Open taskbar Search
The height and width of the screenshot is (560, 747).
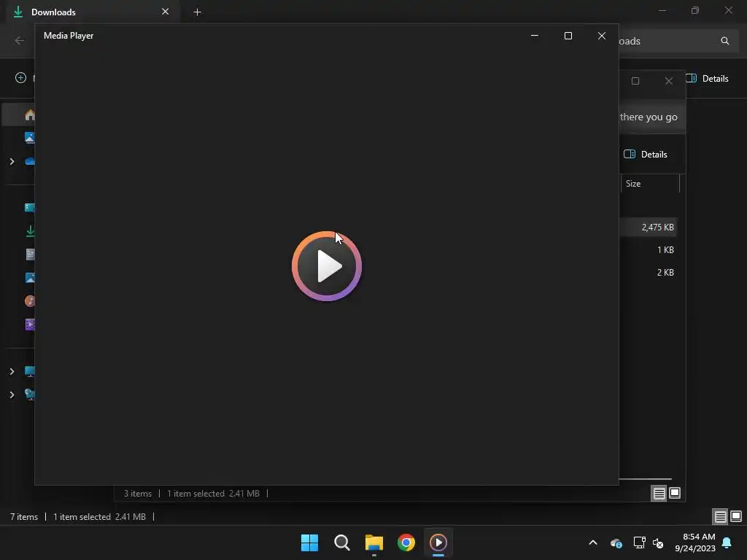[x=342, y=542]
